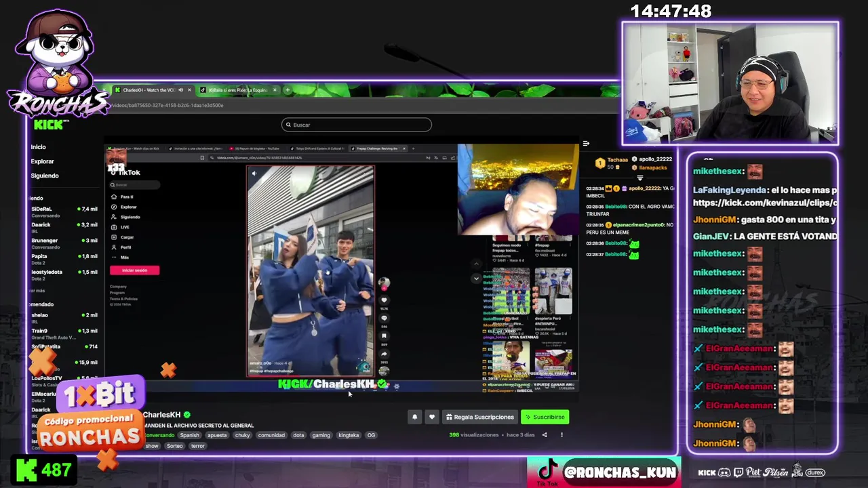This screenshot has width=868, height=488.
Task: Click the gaming tag
Action: pyautogui.click(x=321, y=435)
